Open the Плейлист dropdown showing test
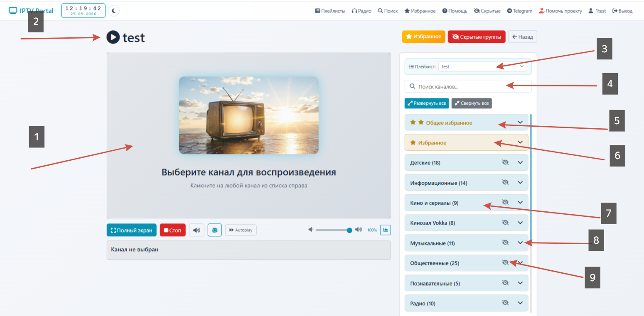The height and width of the screenshot is (316, 644). click(x=482, y=66)
